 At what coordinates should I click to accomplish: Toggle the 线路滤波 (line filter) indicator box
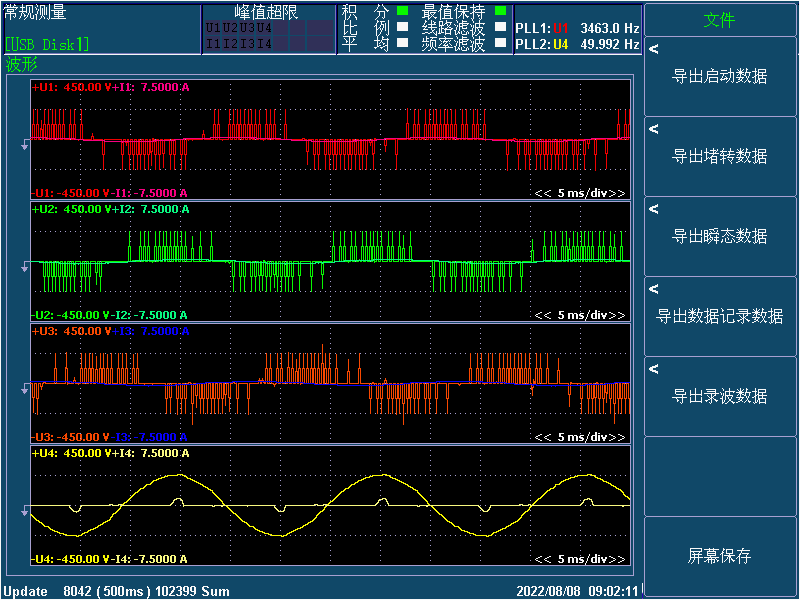(500, 28)
